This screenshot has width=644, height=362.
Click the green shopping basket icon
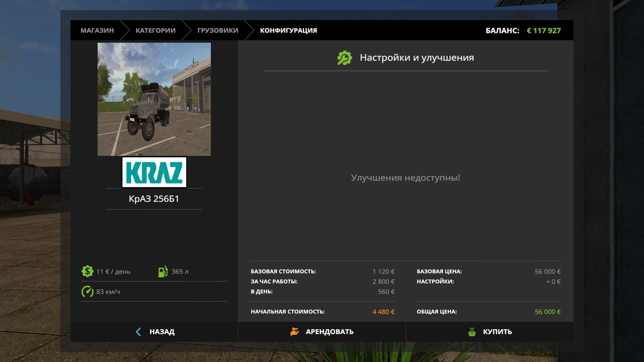[472, 332]
